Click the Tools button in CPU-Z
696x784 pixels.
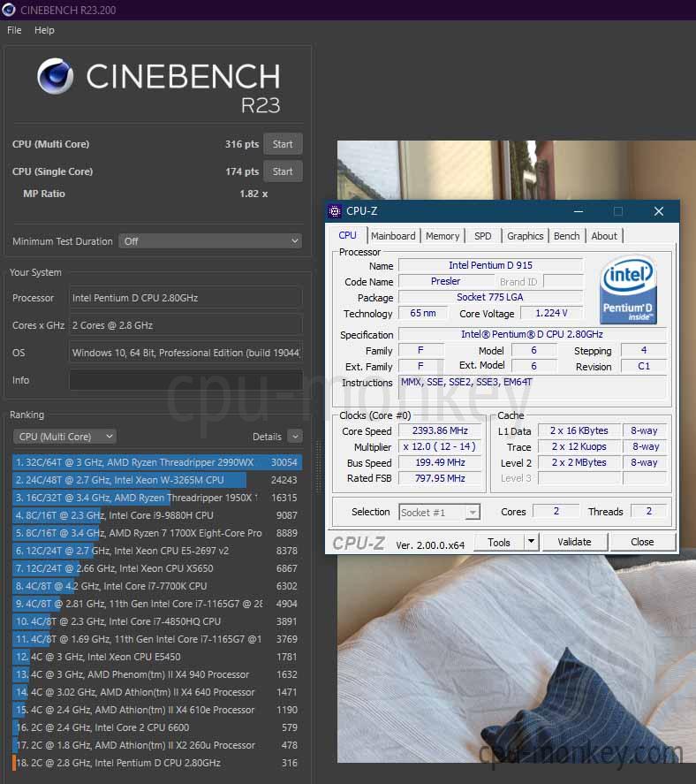pos(499,543)
